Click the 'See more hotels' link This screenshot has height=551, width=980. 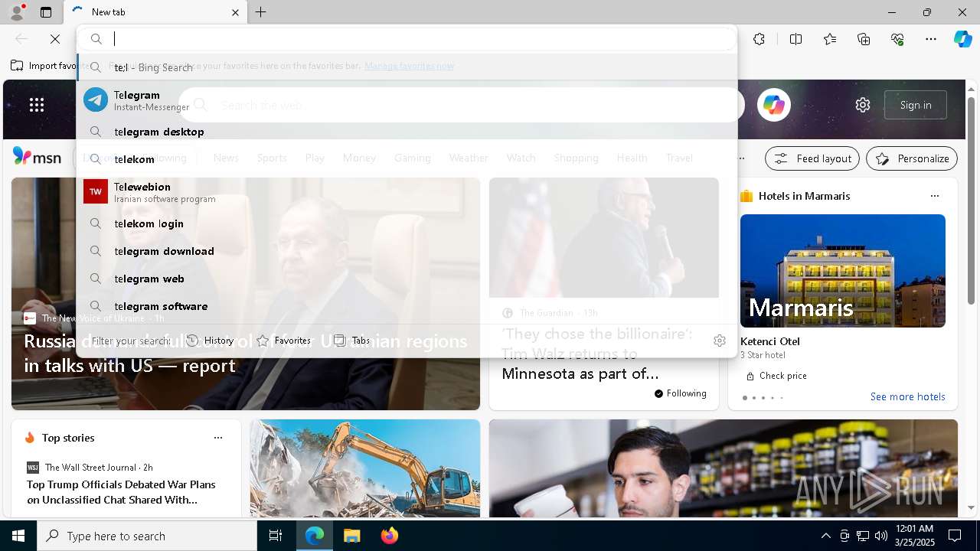point(907,396)
